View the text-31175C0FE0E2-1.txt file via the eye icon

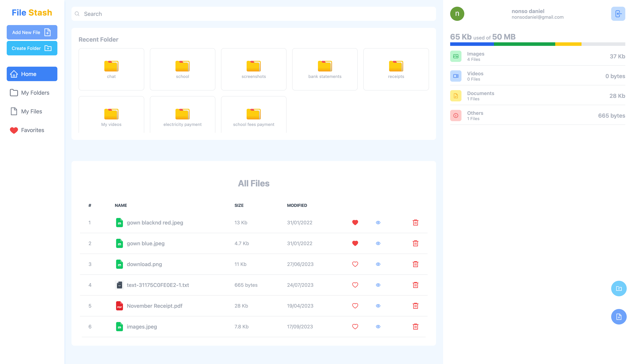click(x=378, y=285)
